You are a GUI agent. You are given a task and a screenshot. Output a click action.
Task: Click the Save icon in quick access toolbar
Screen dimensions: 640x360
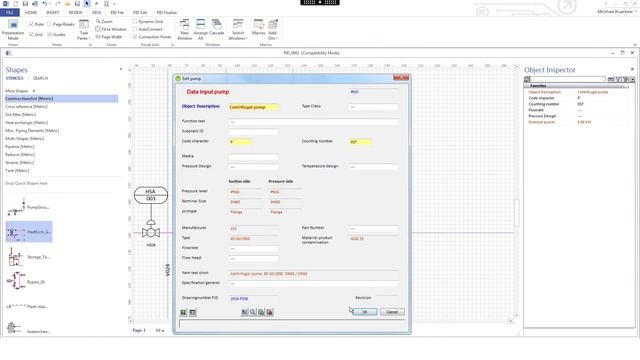click(x=25, y=4)
